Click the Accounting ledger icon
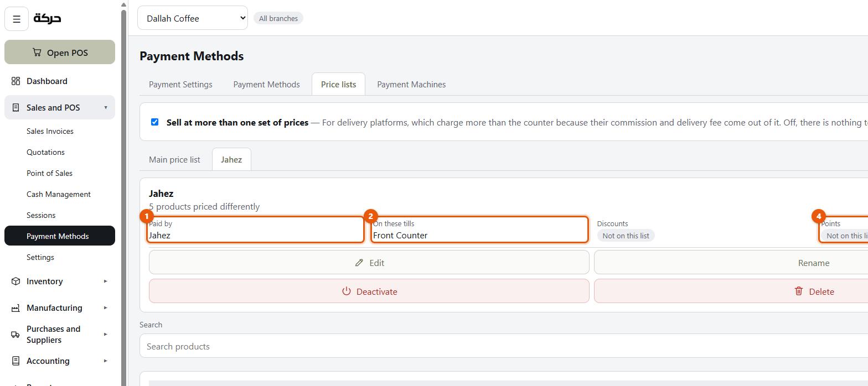 tap(15, 361)
